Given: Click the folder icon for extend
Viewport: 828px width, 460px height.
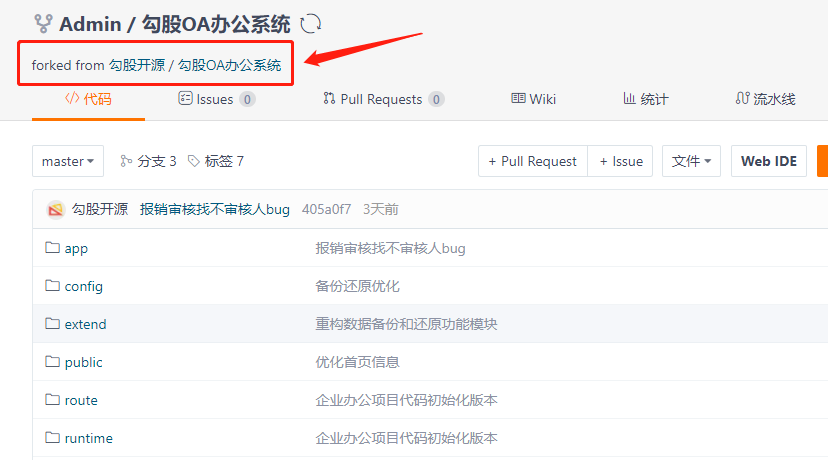Looking at the screenshot, I should click(52, 323).
